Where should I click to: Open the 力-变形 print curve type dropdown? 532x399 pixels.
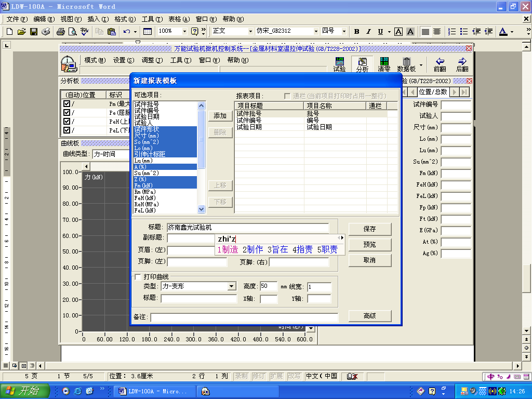230,286
